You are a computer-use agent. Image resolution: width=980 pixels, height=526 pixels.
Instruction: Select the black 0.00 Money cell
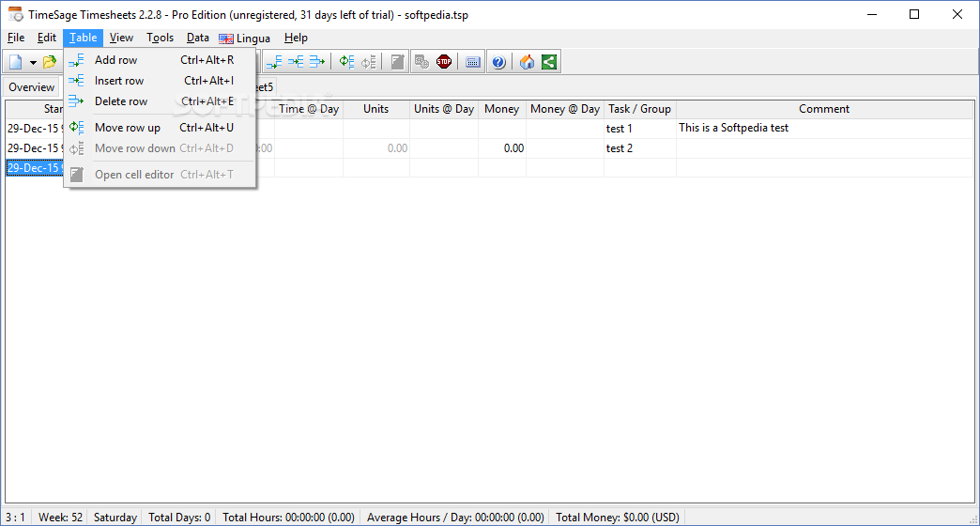502,148
